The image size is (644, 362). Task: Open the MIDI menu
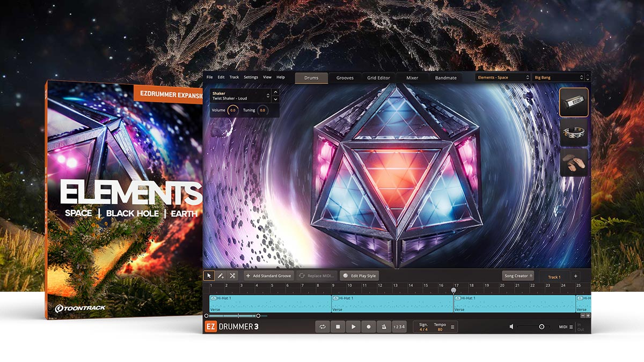566,327
